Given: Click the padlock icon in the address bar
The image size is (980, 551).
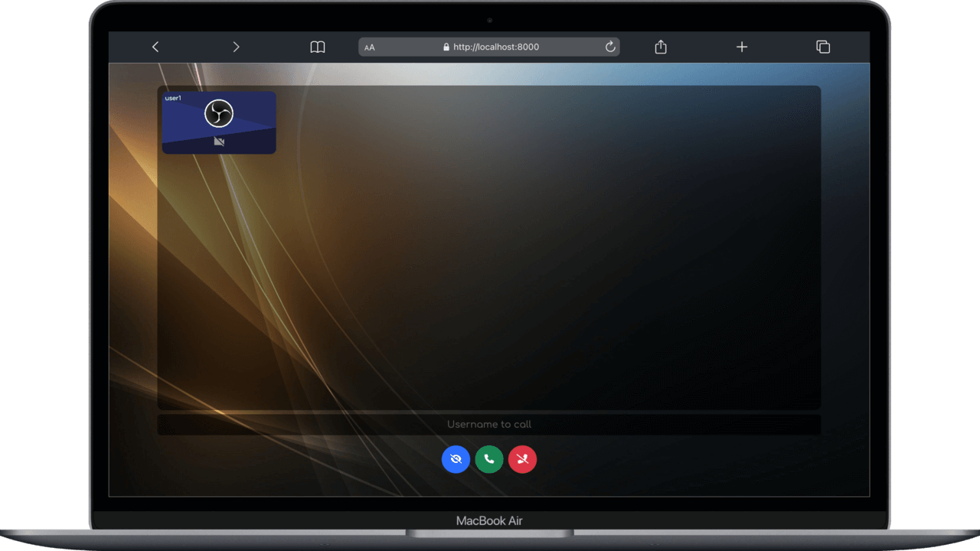Looking at the screenshot, I should [x=446, y=47].
